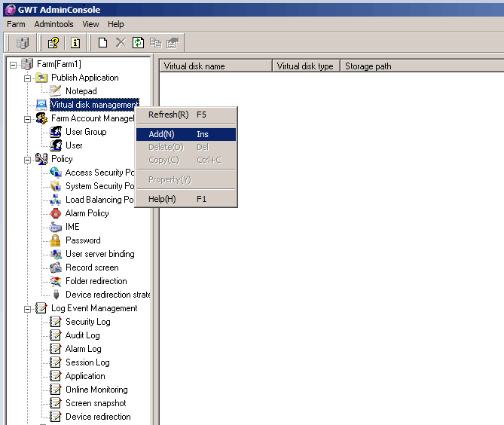Select Online Monitoring in the tree

click(x=96, y=390)
